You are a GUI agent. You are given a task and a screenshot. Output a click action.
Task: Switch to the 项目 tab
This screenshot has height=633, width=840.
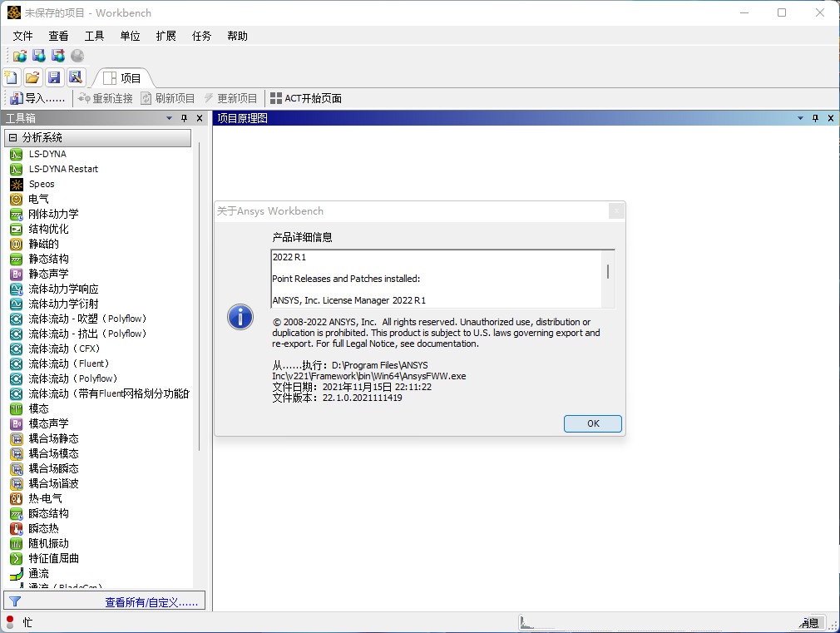click(x=123, y=78)
